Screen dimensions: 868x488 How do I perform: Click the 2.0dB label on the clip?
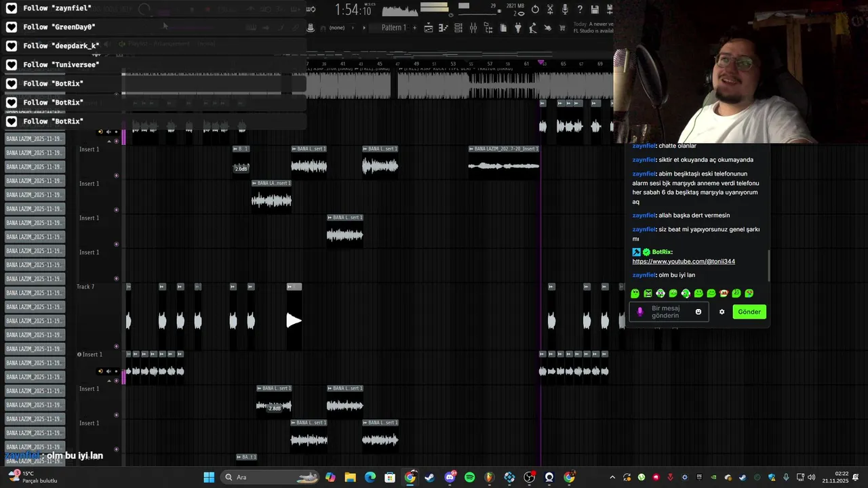[241, 168]
